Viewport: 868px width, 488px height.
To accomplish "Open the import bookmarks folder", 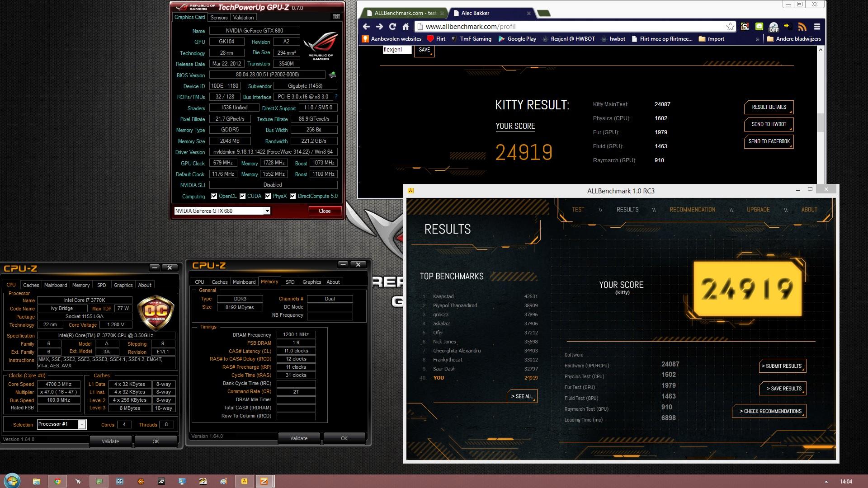I will (711, 39).
